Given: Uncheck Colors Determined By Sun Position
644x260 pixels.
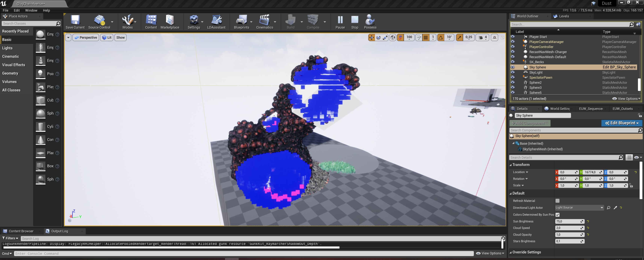Looking at the screenshot, I should tap(558, 215).
